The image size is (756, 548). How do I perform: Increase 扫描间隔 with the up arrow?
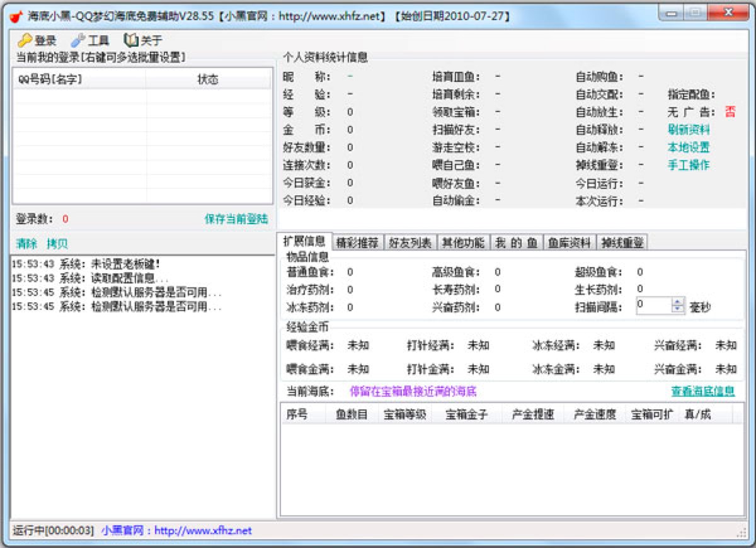pyautogui.click(x=677, y=302)
